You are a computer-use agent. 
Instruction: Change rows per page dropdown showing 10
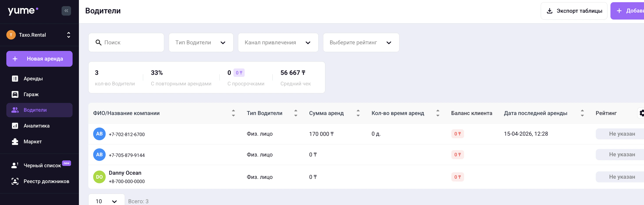[x=107, y=201]
